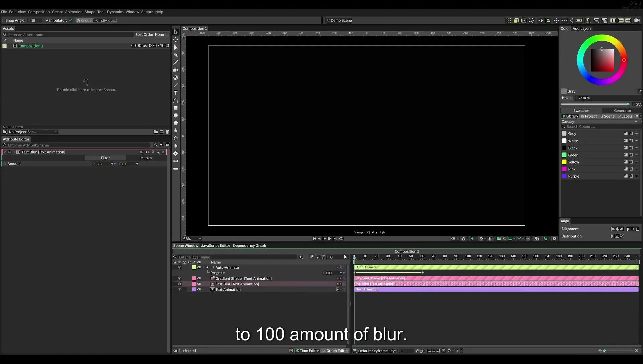Open the viewport zoom 66% dropdown
The height and width of the screenshot is (364, 643).
[x=192, y=239]
